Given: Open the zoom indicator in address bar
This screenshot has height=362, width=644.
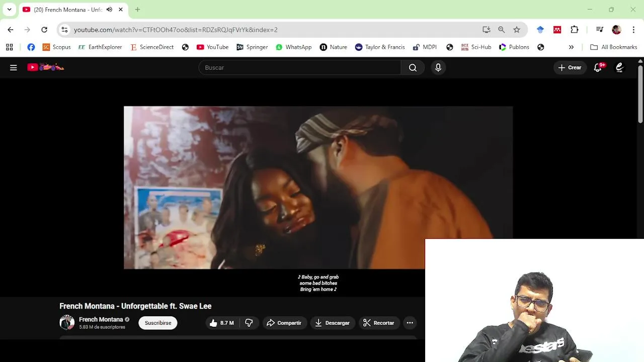Looking at the screenshot, I should [x=502, y=30].
